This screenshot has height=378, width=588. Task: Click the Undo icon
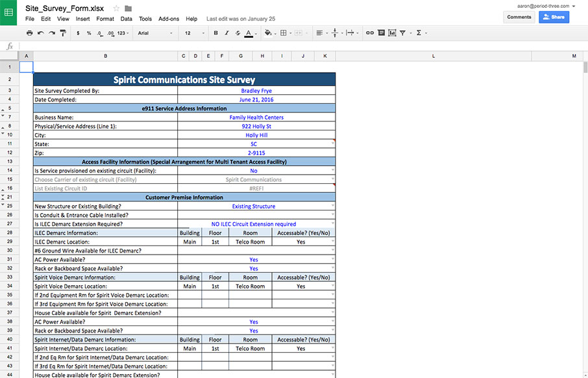[40, 33]
